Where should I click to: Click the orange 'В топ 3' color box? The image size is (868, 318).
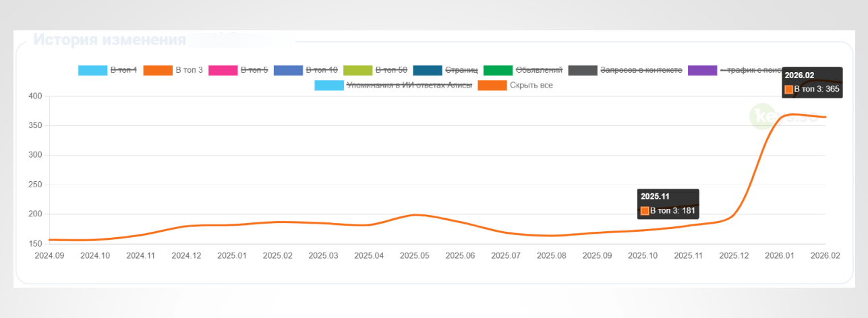158,70
